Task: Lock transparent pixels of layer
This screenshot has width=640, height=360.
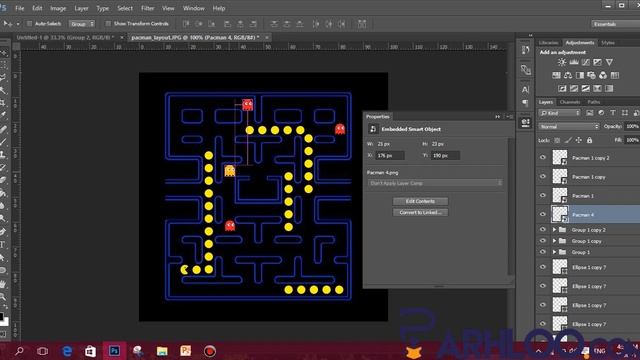Action: [x=557, y=140]
